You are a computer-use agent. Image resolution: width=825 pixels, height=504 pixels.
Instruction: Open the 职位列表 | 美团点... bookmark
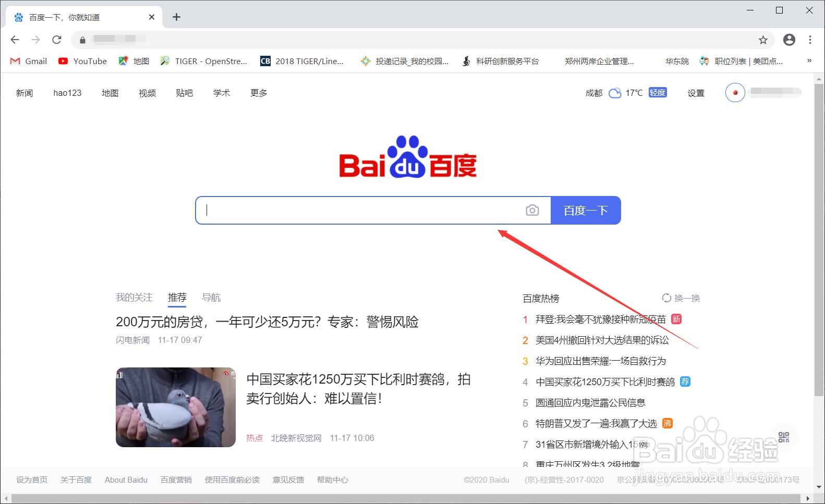[x=741, y=61]
